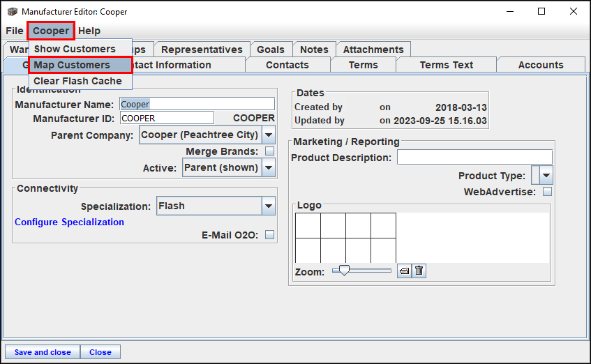
Task: Switch to the Representatives tab
Action: click(202, 50)
